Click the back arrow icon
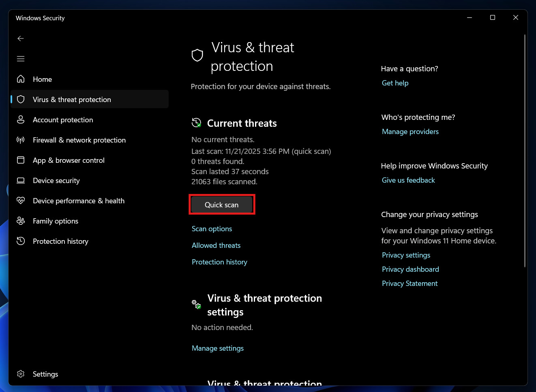536x392 pixels. (21, 38)
